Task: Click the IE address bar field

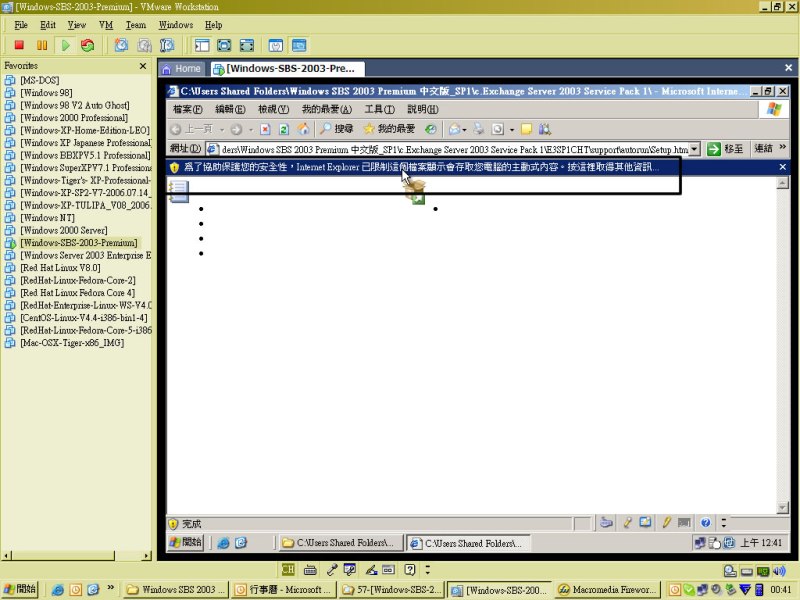Action: tap(453, 149)
